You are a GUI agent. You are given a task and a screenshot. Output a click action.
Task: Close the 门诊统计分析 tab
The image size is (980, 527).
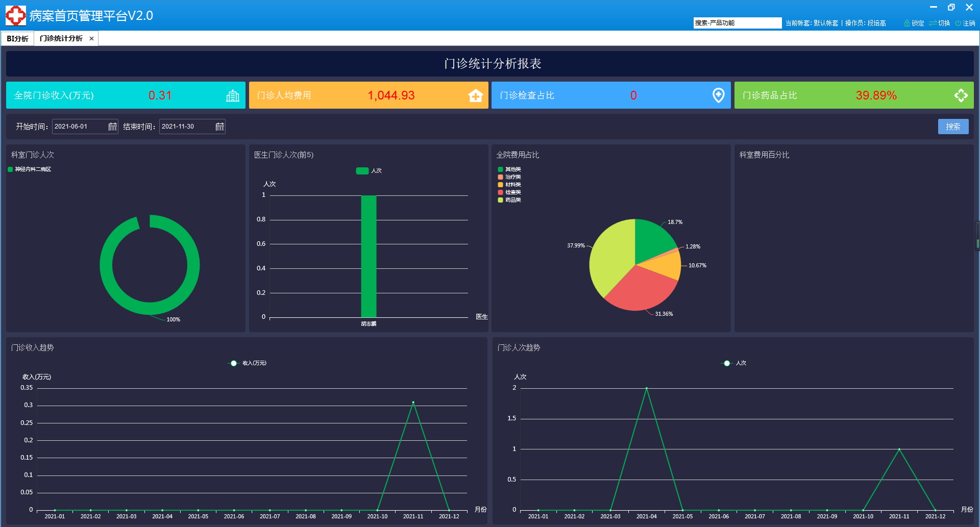click(x=92, y=39)
